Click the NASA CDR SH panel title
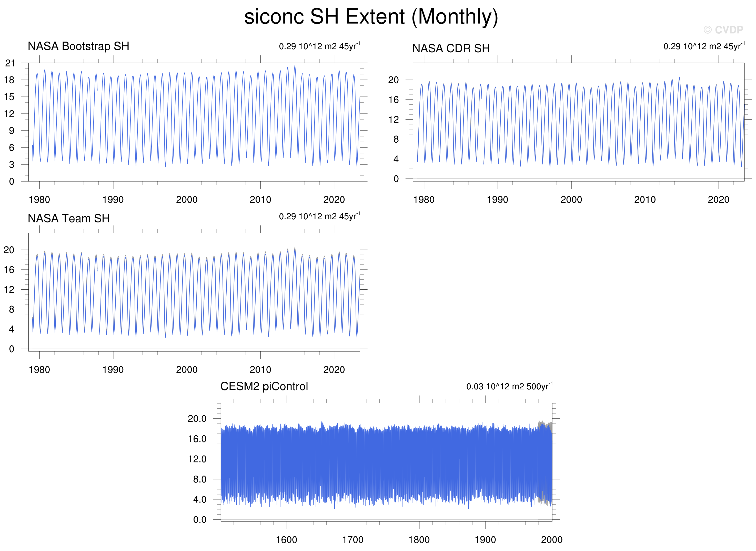 click(x=451, y=48)
